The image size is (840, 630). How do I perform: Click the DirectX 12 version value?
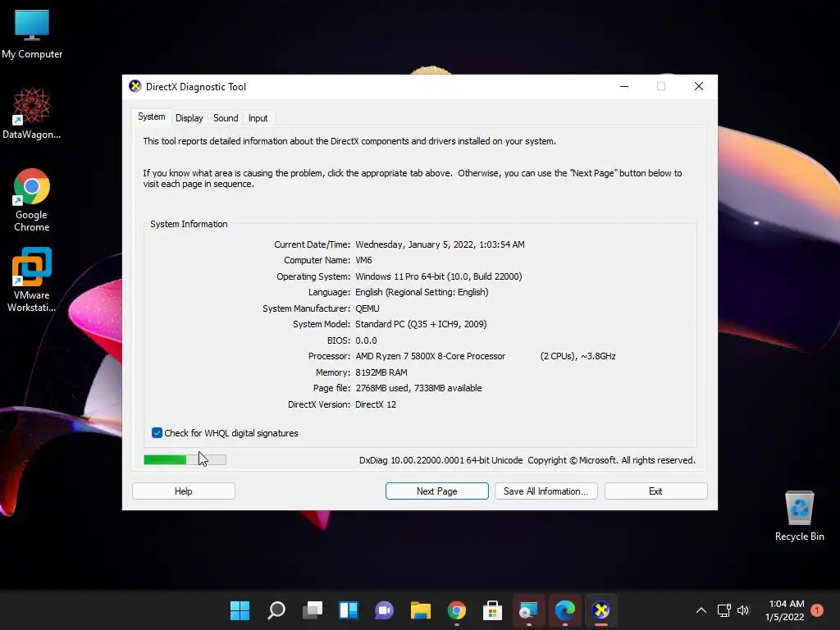pos(376,404)
